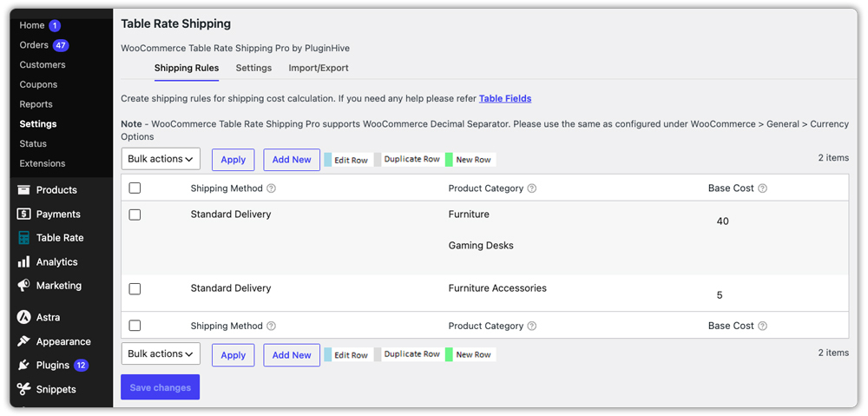Click the top Add New button
This screenshot has height=416, width=868.
292,160
